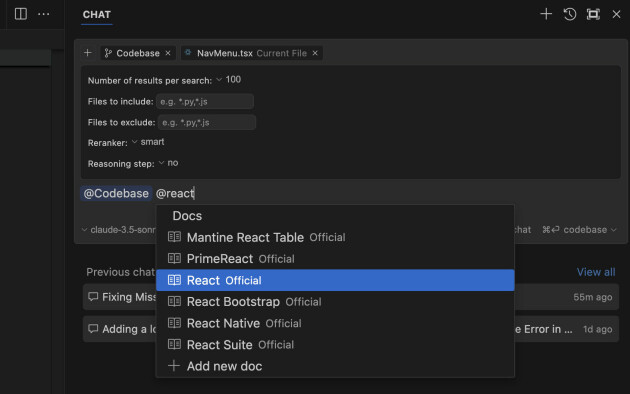Select React Suite docs entry
Viewport: 630px width, 394px height.
tap(335, 345)
